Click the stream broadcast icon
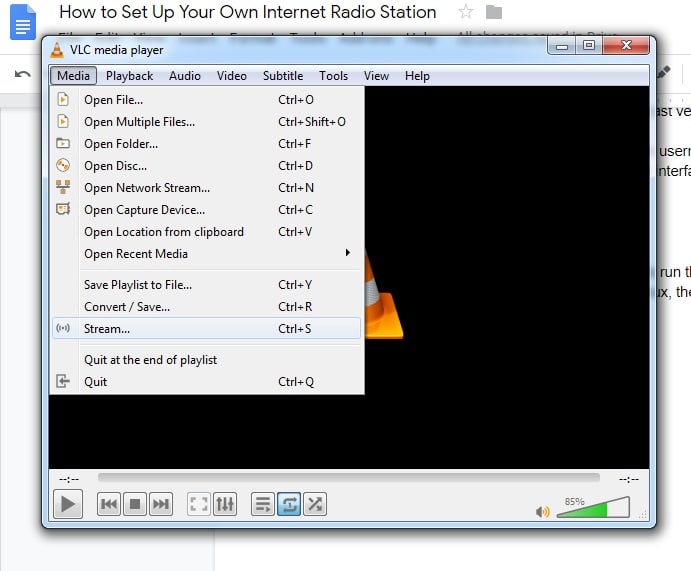The image size is (691, 571). point(63,328)
